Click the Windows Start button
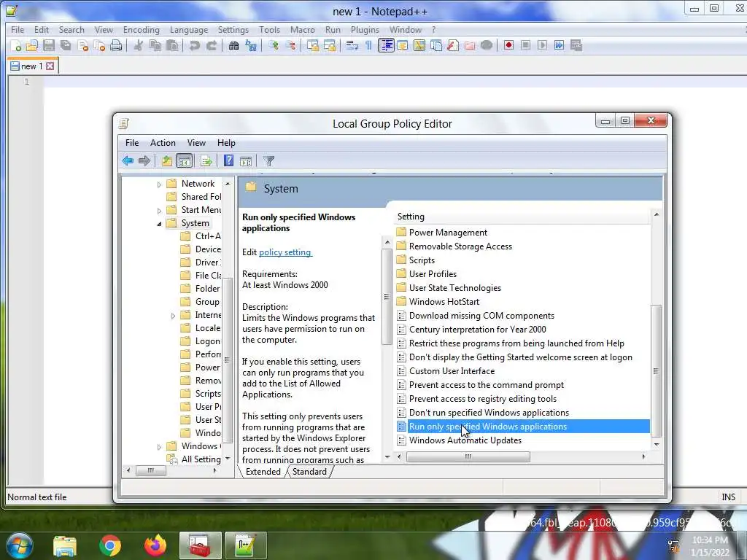The height and width of the screenshot is (560, 747). point(19,545)
